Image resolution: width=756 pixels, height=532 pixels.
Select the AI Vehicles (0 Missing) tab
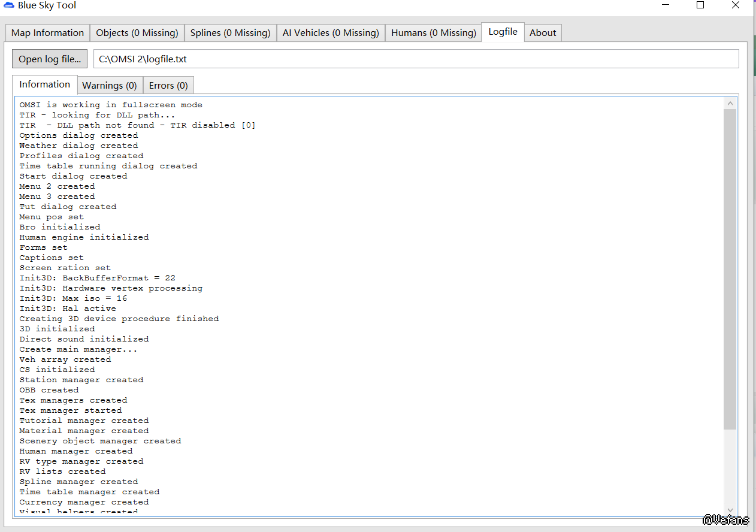330,33
